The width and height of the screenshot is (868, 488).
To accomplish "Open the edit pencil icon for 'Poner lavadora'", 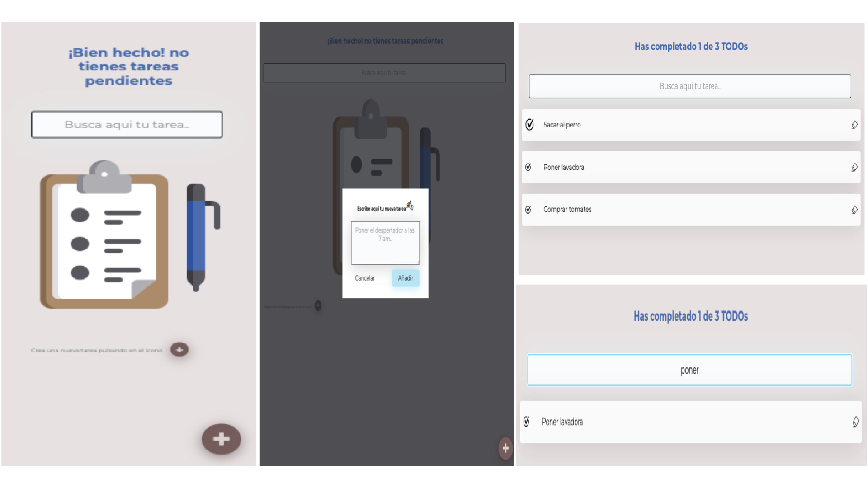I will [854, 167].
